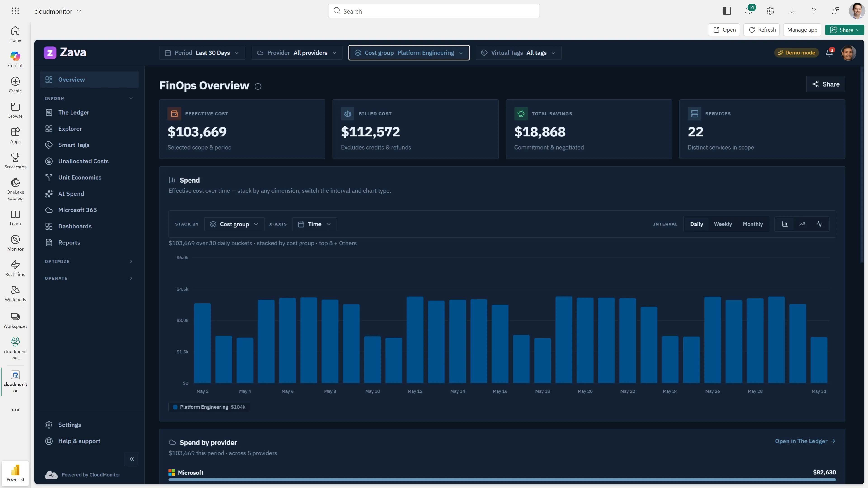Image resolution: width=868 pixels, height=488 pixels.
Task: Open the X-axis Time dropdown
Action: [x=315, y=224]
